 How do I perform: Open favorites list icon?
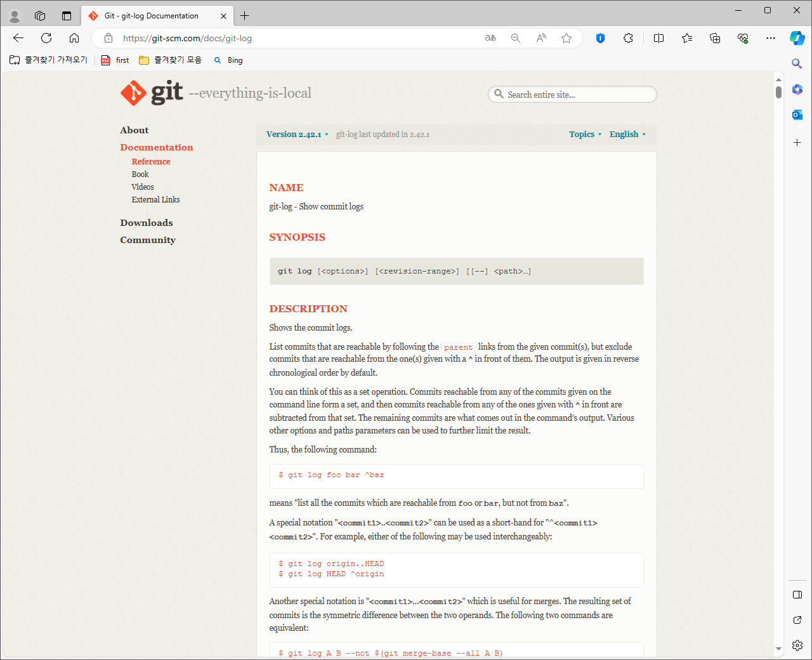click(687, 38)
